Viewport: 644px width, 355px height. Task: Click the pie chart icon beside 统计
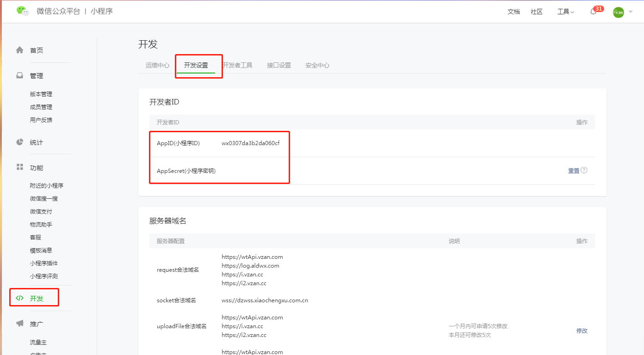[x=19, y=142]
